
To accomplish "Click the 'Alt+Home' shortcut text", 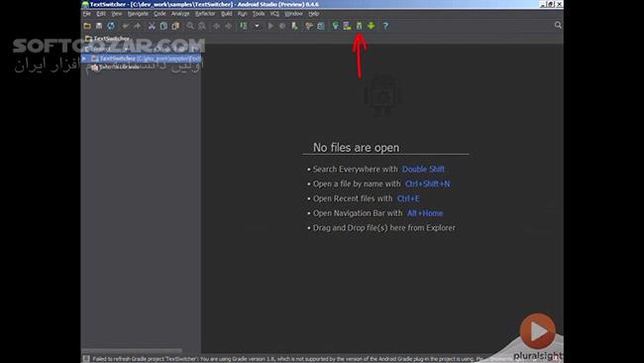I will pos(425,213).
